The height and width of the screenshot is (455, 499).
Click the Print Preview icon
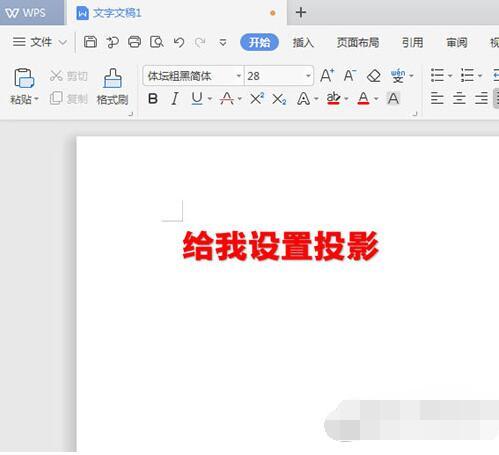point(156,42)
